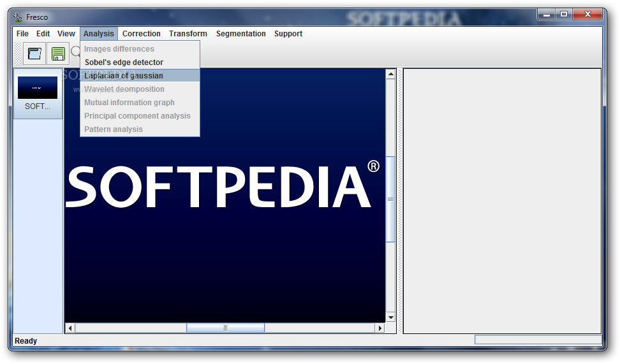Image resolution: width=620 pixels, height=364 pixels.
Task: Open the Segmentation menu
Action: pos(241,34)
